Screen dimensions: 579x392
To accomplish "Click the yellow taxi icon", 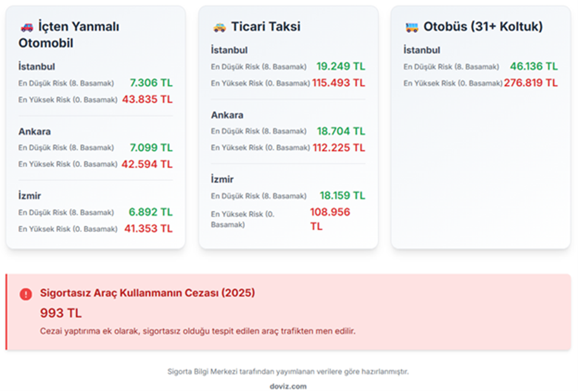I will tap(219, 27).
